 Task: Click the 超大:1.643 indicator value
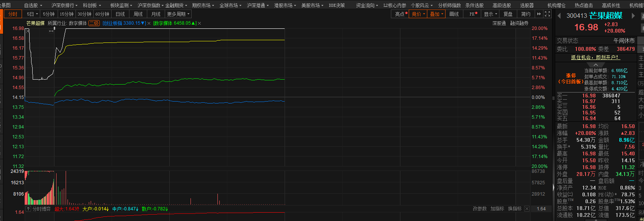click(x=67, y=209)
